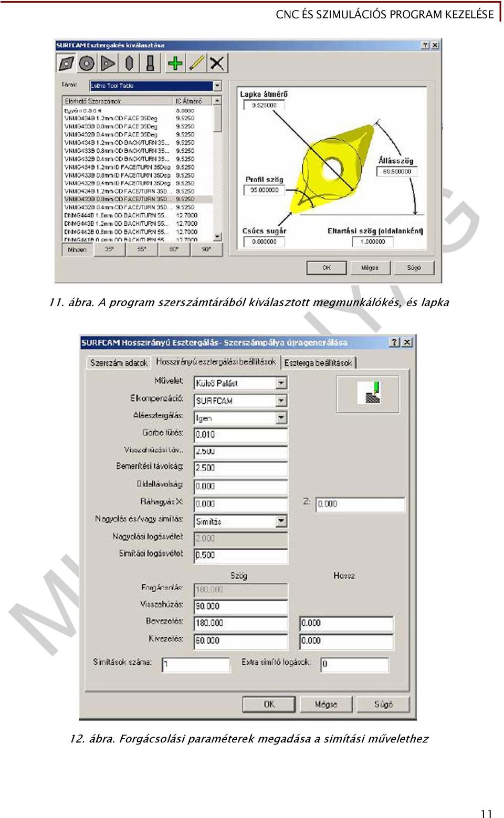Click the yellow pencil edit-tool icon
The width and height of the screenshot is (504, 818).
[x=196, y=64]
